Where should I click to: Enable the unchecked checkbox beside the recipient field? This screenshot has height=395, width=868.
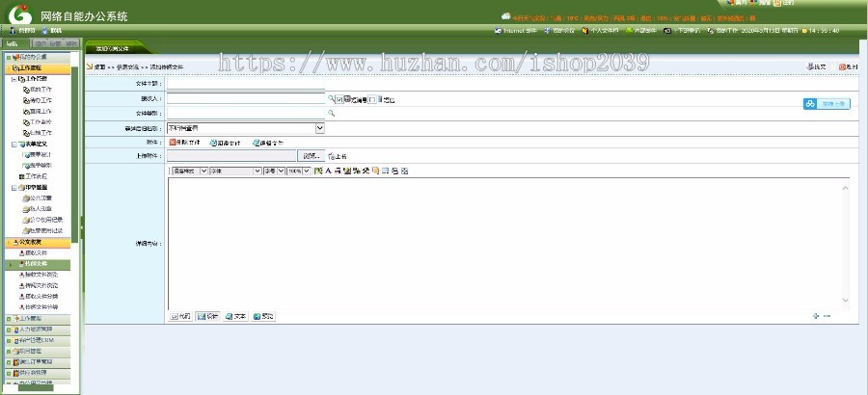[x=373, y=99]
